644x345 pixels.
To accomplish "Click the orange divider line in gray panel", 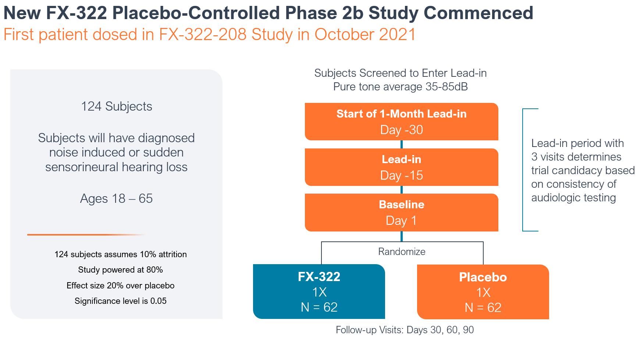I will point(86,234).
